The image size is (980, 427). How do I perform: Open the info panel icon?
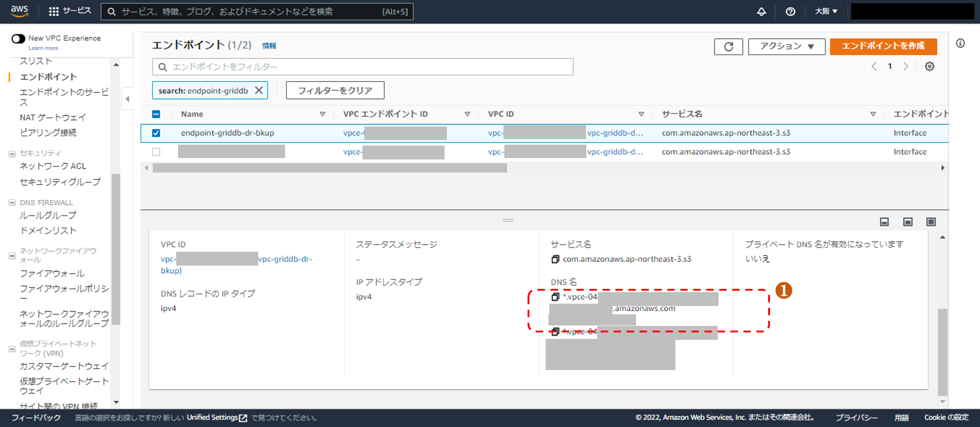tap(961, 43)
